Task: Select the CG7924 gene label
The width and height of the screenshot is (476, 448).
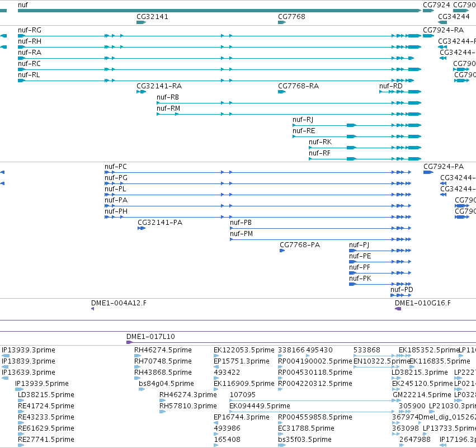Action: coord(436,5)
